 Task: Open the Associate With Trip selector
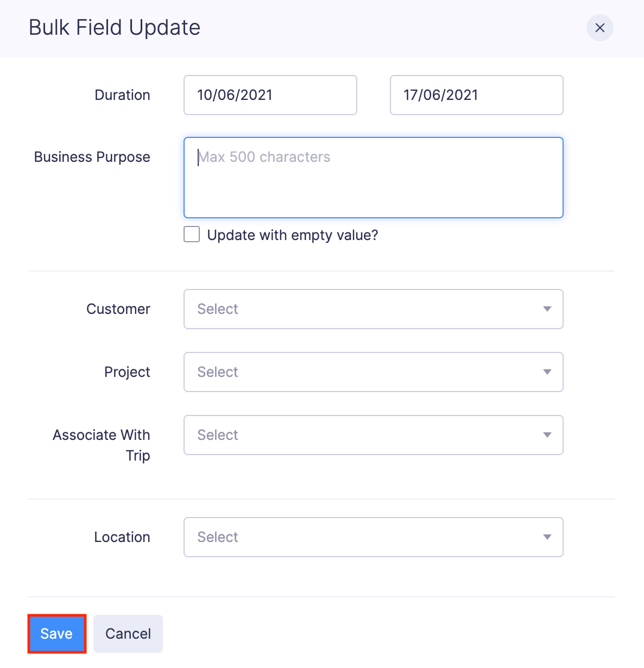pyautogui.click(x=374, y=435)
